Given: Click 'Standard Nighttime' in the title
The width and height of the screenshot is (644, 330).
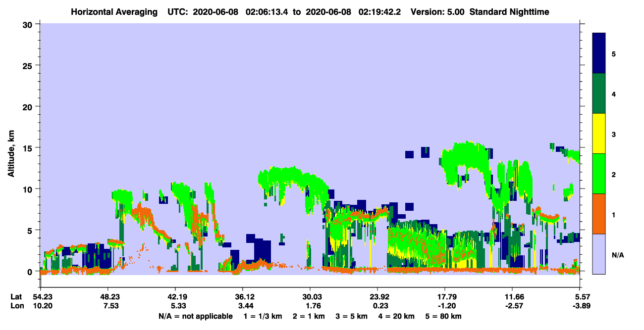Looking at the screenshot, I should 510,11.
